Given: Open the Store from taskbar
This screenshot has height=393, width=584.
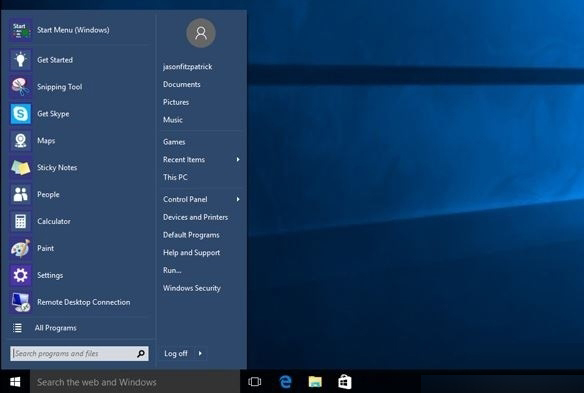Looking at the screenshot, I should (345, 381).
